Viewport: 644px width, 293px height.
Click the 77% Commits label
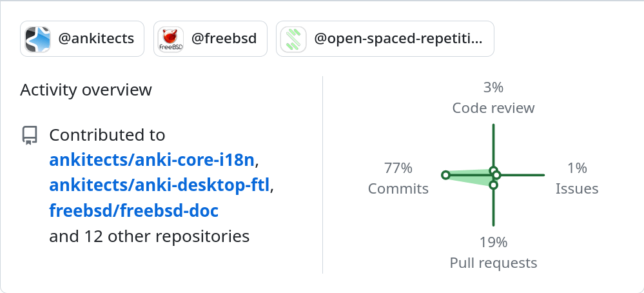coord(398,179)
